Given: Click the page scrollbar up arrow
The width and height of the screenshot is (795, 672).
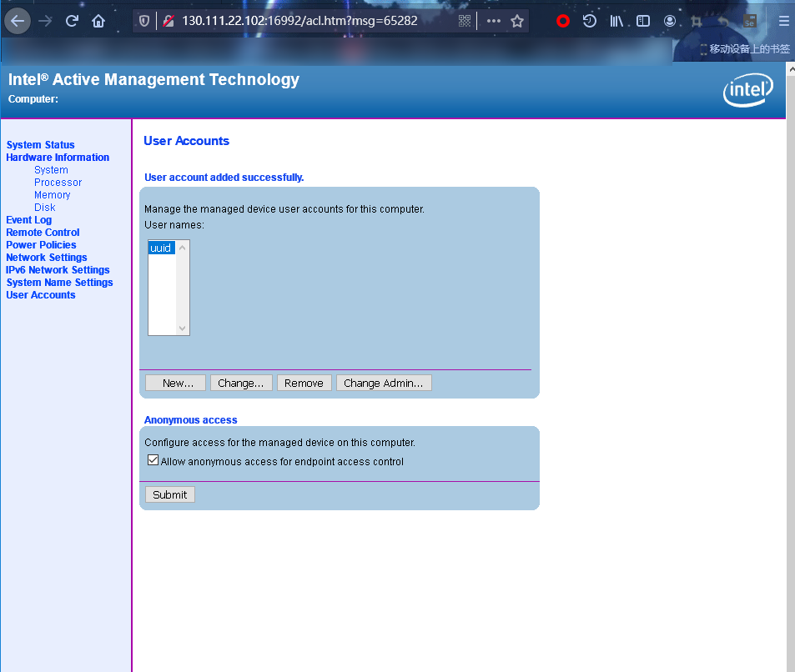Looking at the screenshot, I should click(791, 69).
